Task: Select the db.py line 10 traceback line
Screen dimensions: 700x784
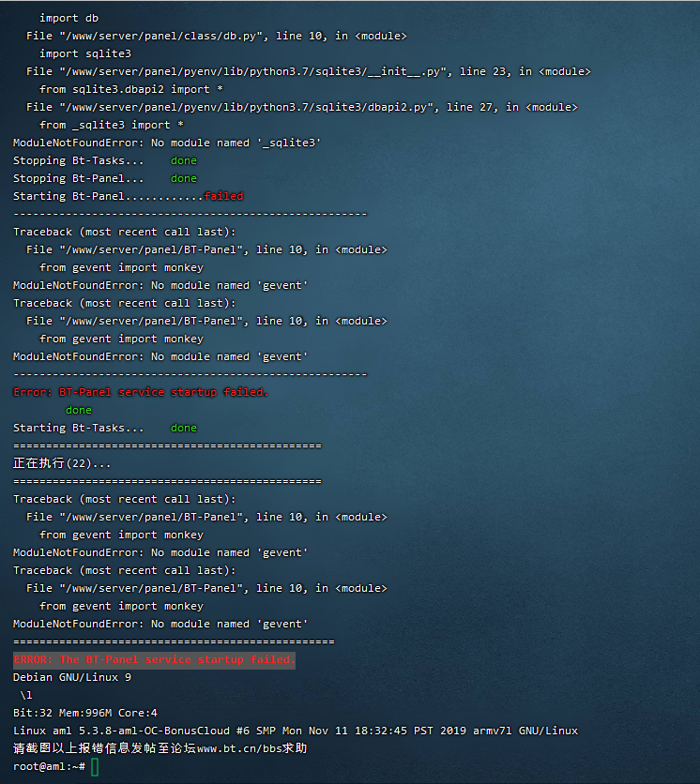Action: coord(217,36)
